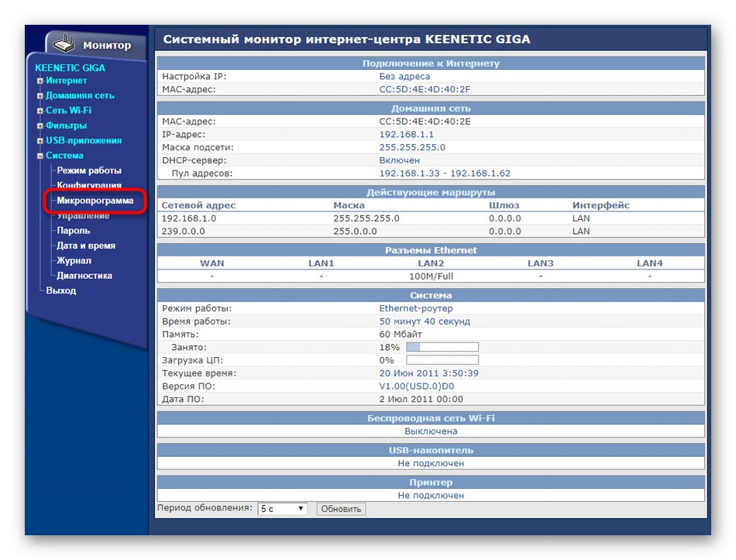
Task: Click the LAN4 port column header
Action: (x=650, y=263)
